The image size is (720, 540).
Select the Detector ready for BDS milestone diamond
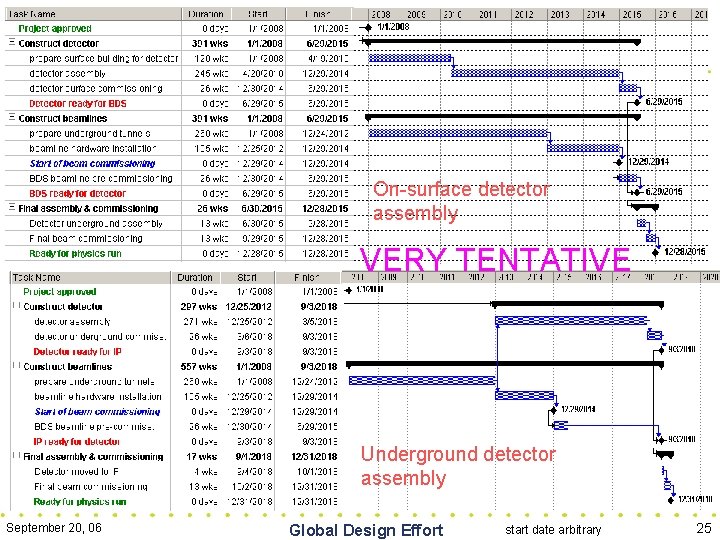pyautogui.click(x=637, y=102)
